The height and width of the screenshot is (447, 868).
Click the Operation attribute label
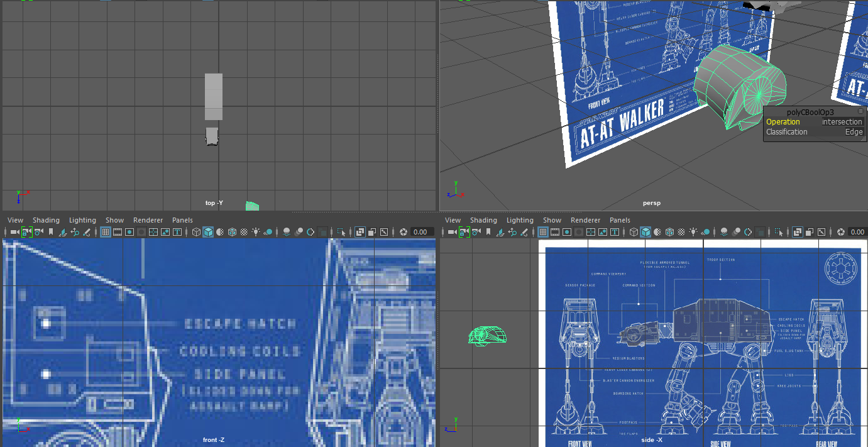point(783,122)
